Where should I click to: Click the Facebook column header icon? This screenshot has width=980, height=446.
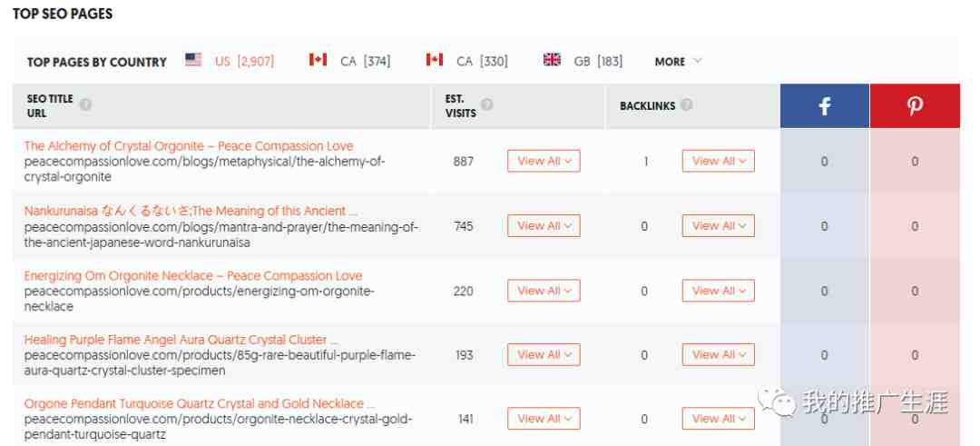(824, 106)
